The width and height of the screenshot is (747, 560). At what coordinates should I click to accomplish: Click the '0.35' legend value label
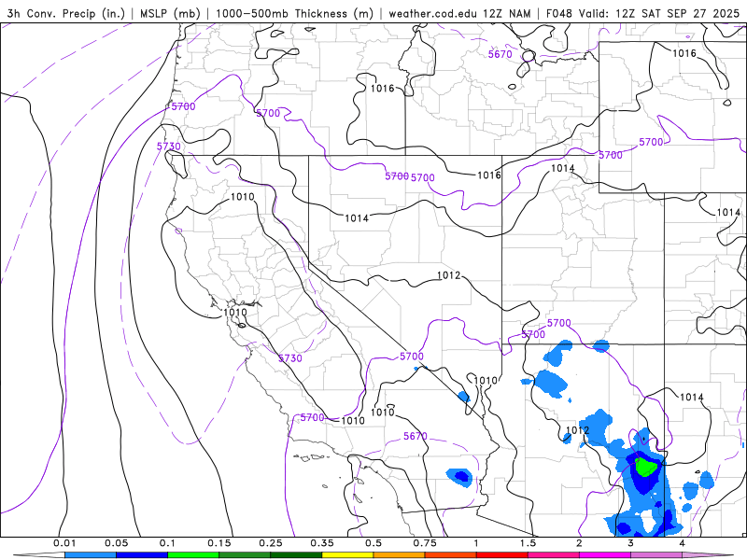tap(322, 543)
